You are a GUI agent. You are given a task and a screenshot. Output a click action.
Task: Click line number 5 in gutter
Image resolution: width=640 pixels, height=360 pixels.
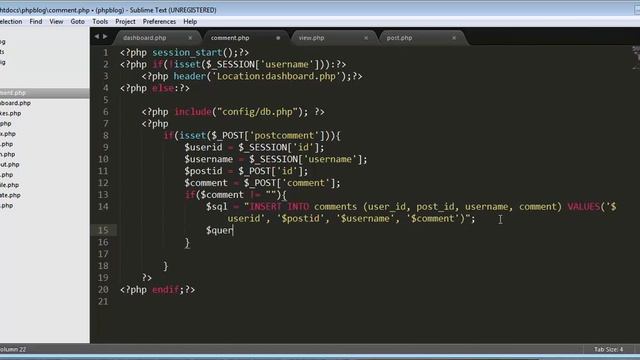coord(105,100)
